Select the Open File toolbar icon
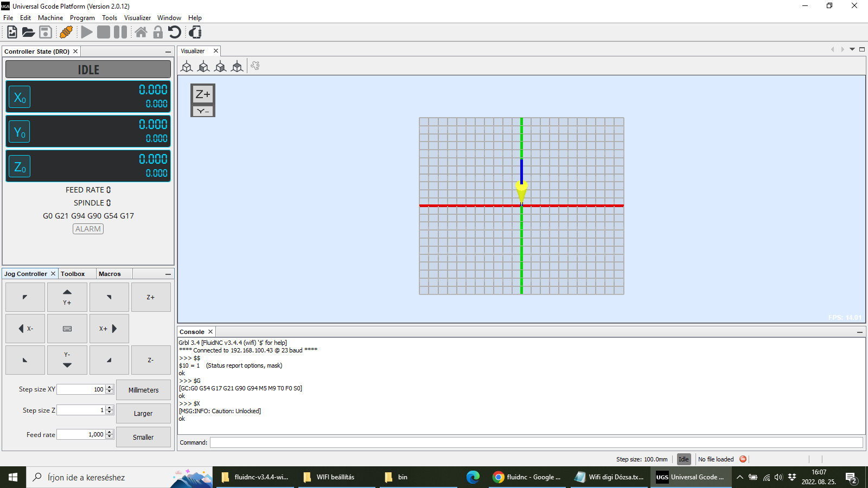The width and height of the screenshot is (868, 488). coord(28,32)
